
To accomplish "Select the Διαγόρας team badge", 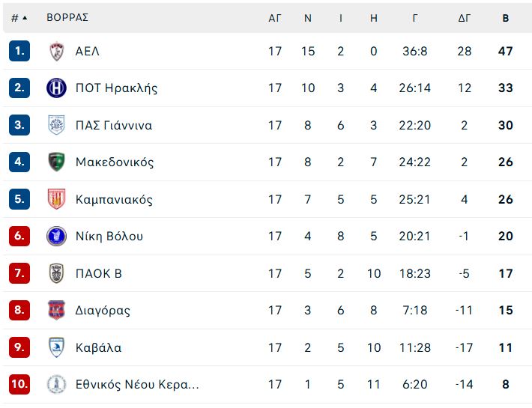I will 56,310.
